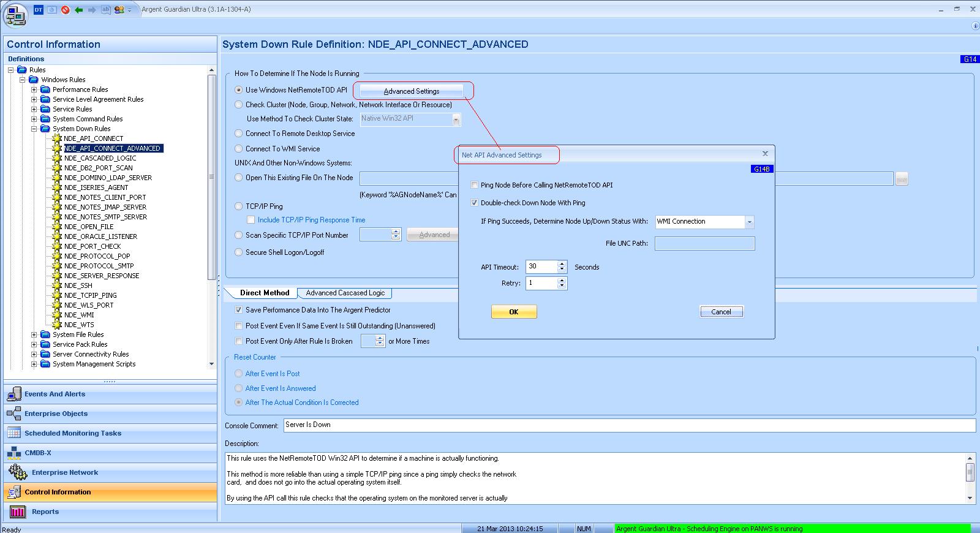The image size is (980, 533).
Task: Click the DT icon in the quick toolbar
Action: click(39, 10)
